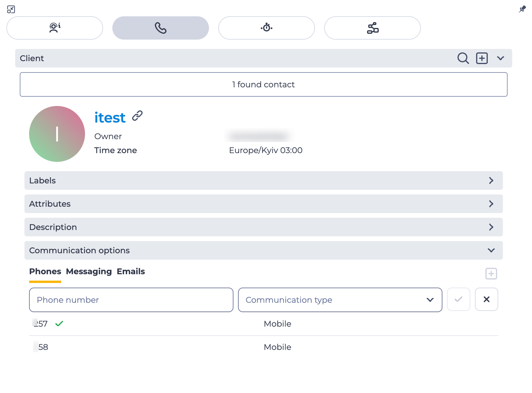Open the client info headset tab
The height and width of the screenshot is (393, 532).
55,28
